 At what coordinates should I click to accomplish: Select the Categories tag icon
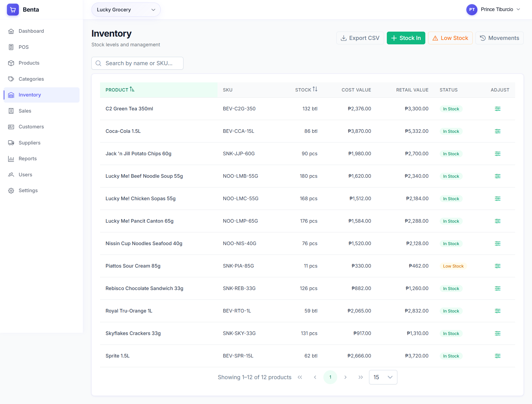(11, 79)
